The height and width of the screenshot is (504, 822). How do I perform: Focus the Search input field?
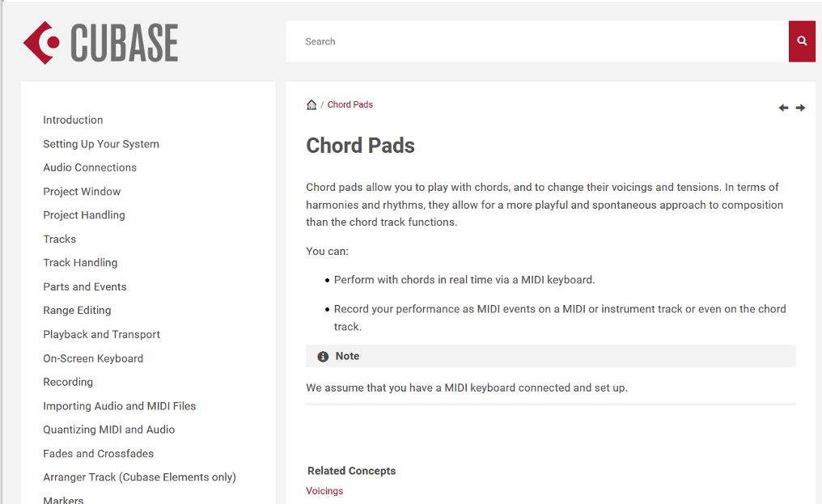pyautogui.click(x=537, y=41)
